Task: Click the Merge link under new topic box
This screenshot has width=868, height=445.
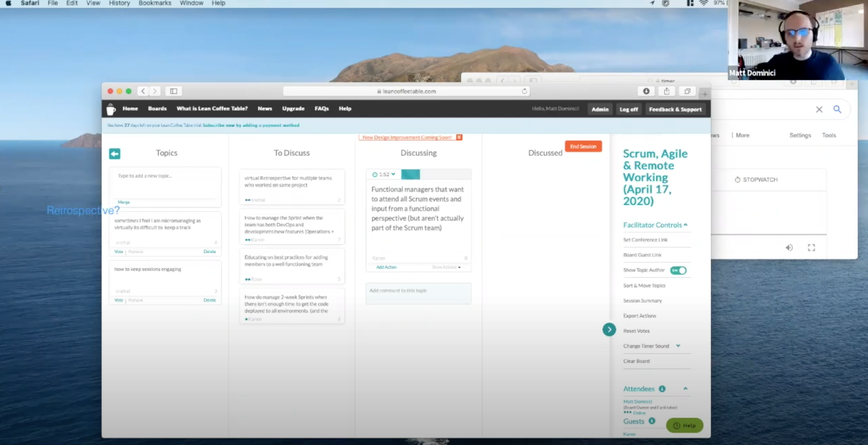Action: coord(124,202)
